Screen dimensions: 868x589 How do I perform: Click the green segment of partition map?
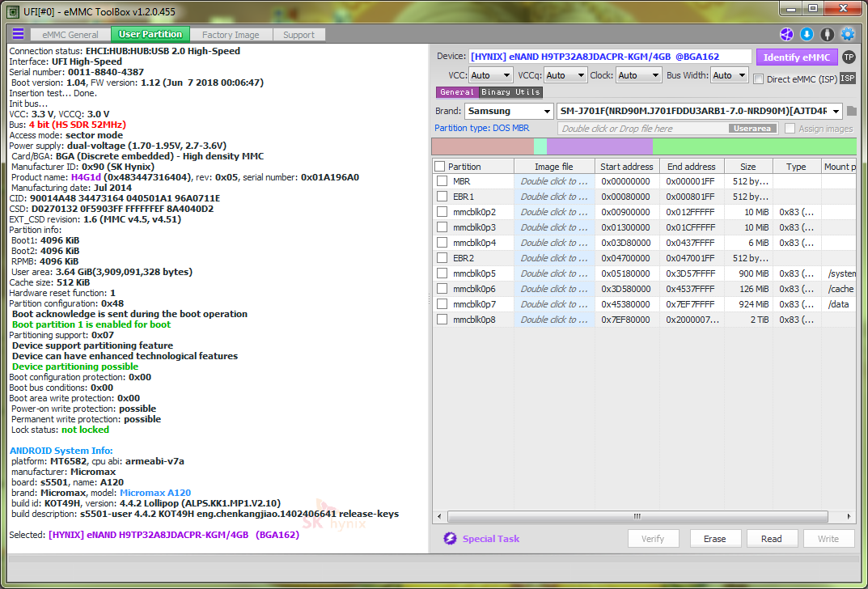click(754, 146)
